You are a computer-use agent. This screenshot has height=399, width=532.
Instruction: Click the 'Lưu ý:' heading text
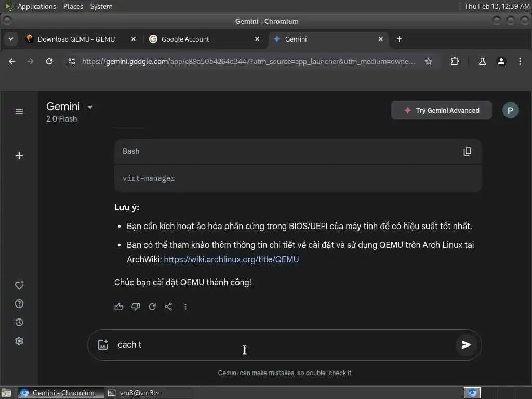127,207
